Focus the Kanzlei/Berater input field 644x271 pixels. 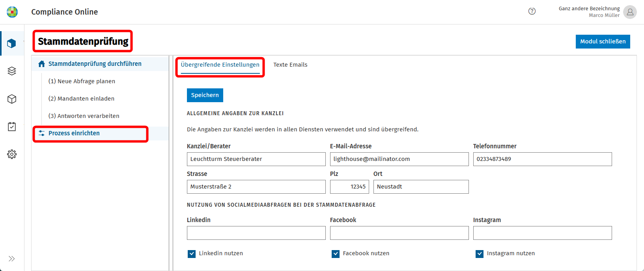point(256,159)
